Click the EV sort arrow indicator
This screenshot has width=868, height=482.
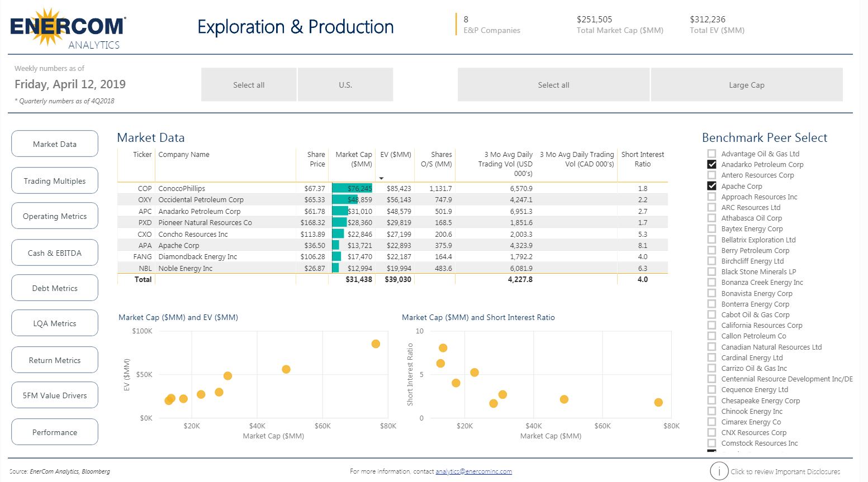click(381, 178)
